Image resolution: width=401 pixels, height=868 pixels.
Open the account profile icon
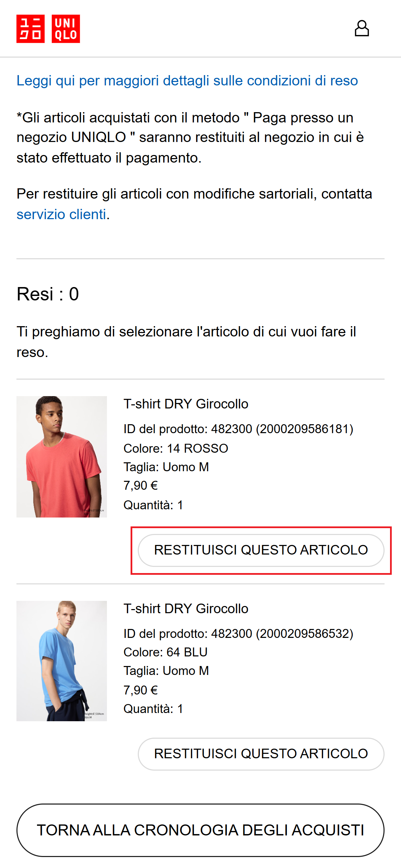pyautogui.click(x=362, y=28)
